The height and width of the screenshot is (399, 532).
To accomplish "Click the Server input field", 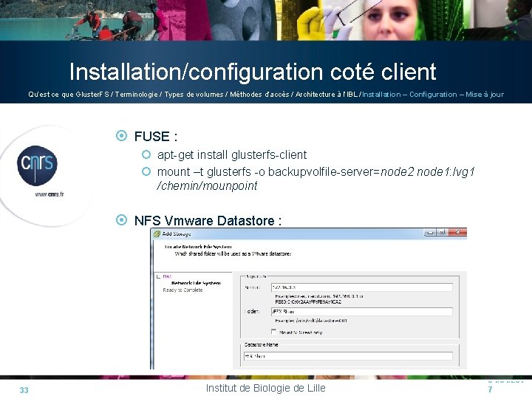I will 361,287.
